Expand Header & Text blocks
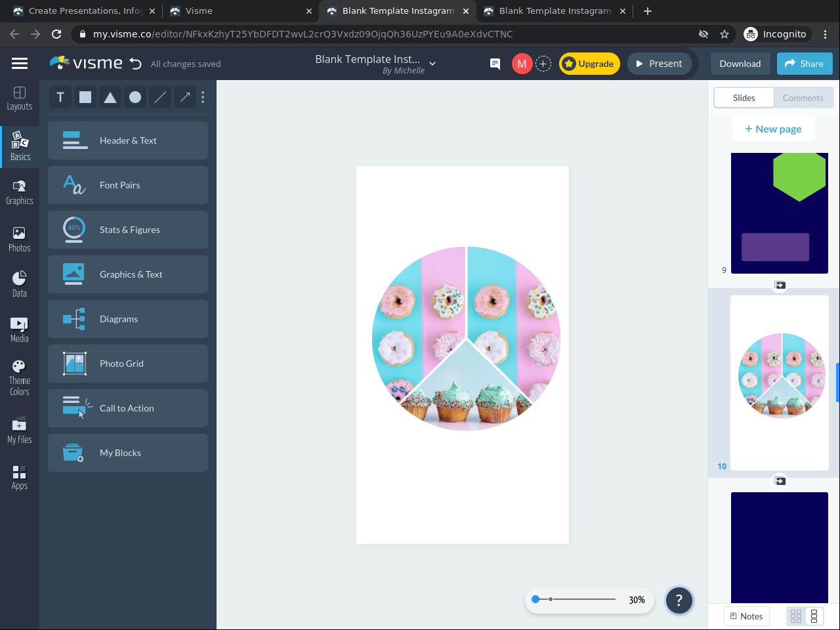The image size is (840, 630). click(128, 140)
